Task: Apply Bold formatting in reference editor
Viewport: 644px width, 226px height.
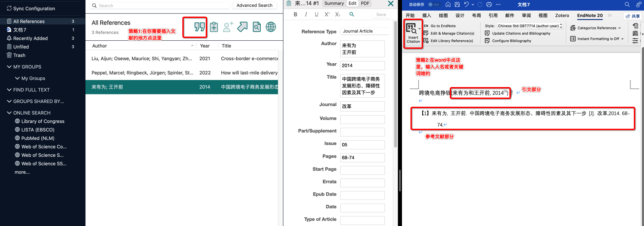Action: click(296, 14)
